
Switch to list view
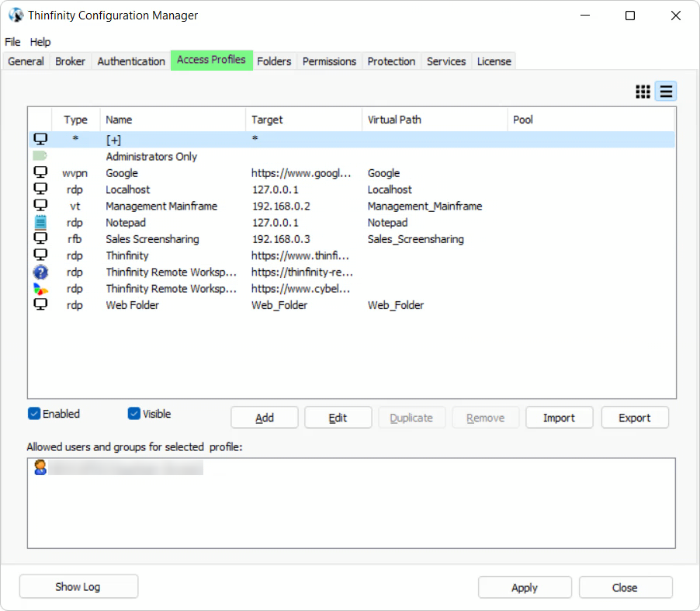[666, 92]
